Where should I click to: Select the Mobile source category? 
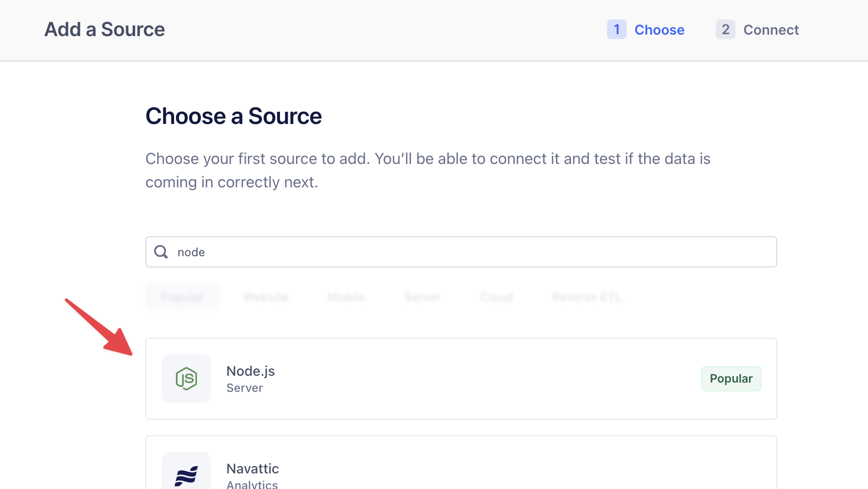[x=346, y=297]
